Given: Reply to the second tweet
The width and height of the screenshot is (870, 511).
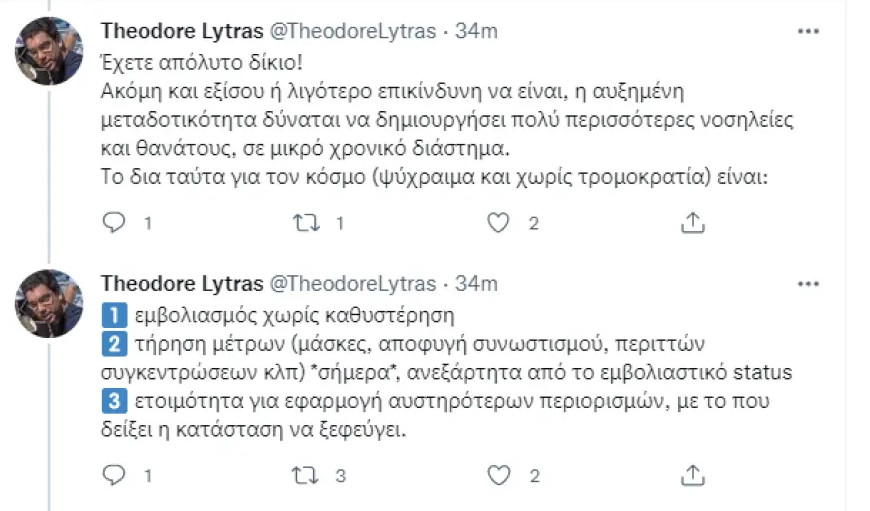Looking at the screenshot, I should pos(115,475).
